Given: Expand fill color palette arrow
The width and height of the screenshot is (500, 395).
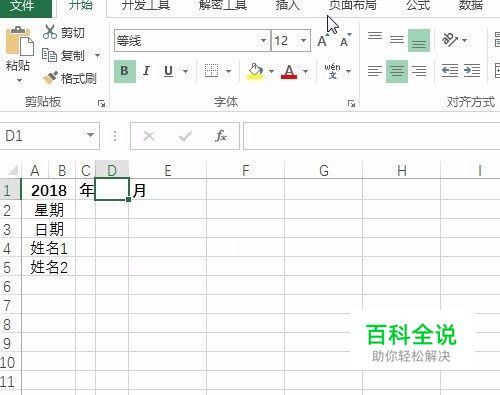Looking at the screenshot, I should pyautogui.click(x=271, y=71).
